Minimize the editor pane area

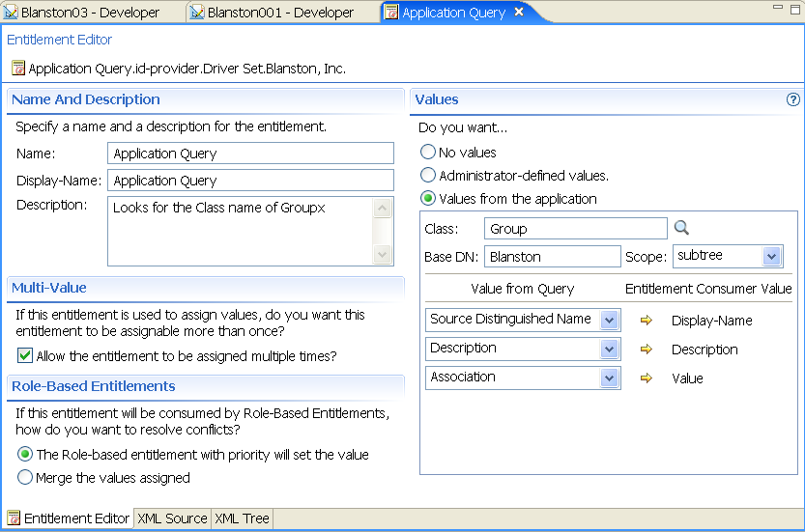776,8
